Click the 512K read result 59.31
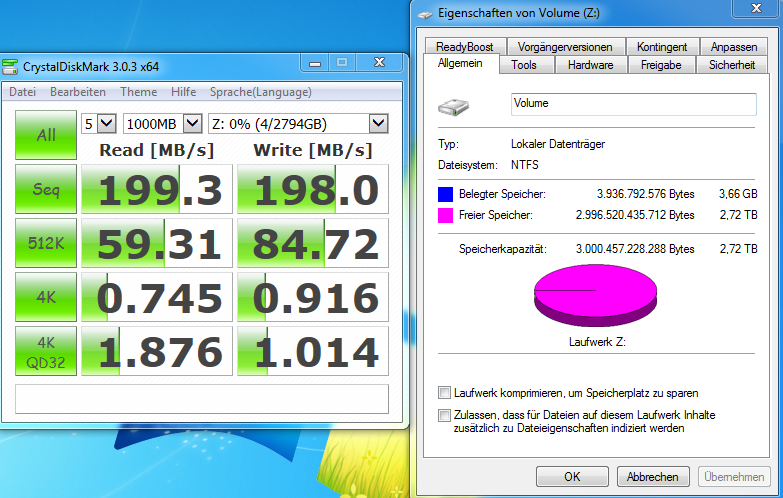The image size is (783, 498). [x=157, y=243]
